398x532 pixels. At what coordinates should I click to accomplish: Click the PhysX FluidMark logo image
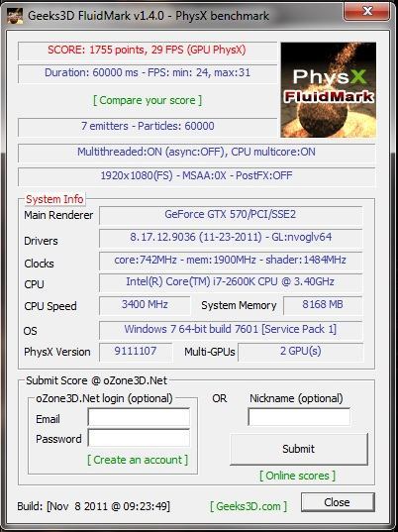(x=328, y=89)
